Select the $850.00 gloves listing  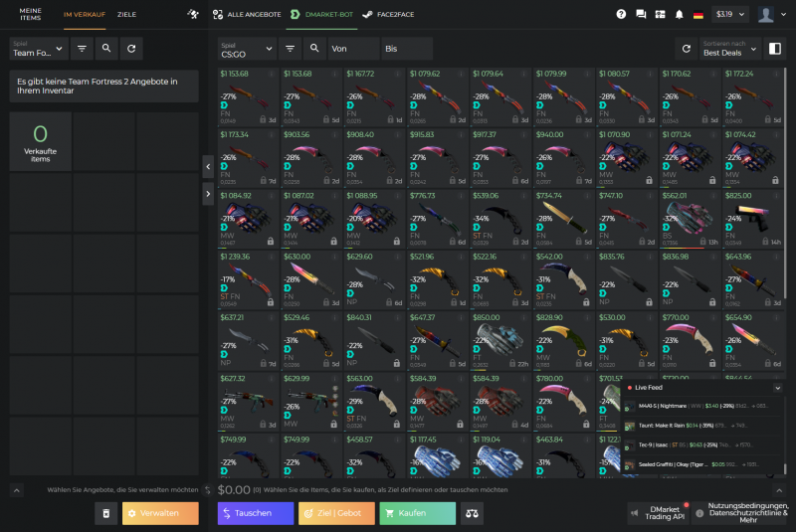(x=500, y=341)
